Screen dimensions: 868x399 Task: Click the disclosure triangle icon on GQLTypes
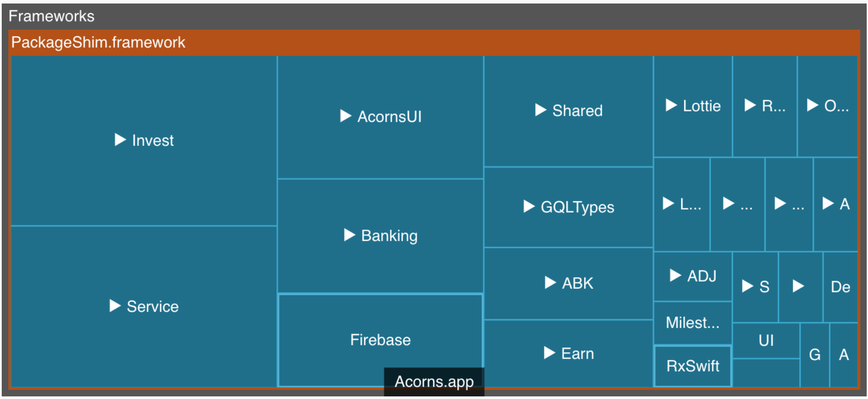click(530, 207)
